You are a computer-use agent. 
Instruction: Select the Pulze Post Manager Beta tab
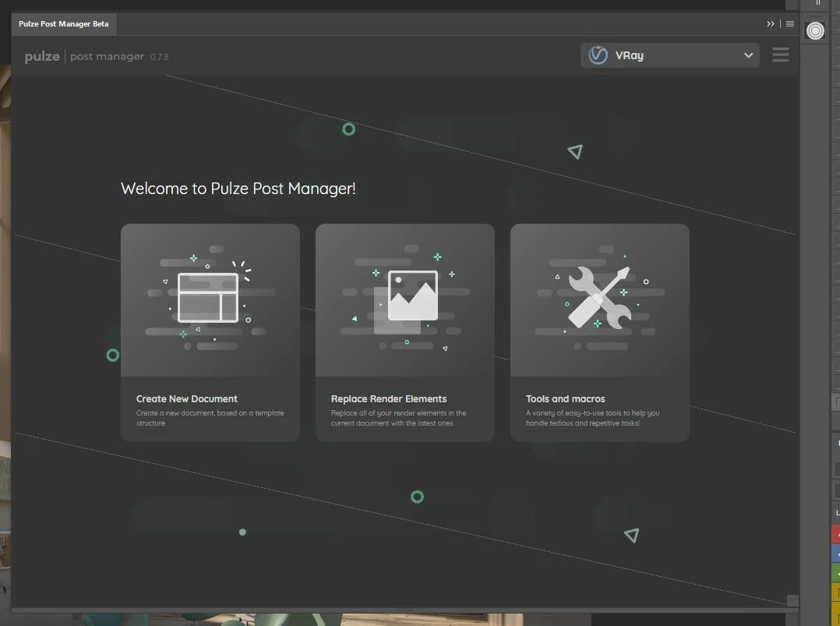pyautogui.click(x=64, y=23)
